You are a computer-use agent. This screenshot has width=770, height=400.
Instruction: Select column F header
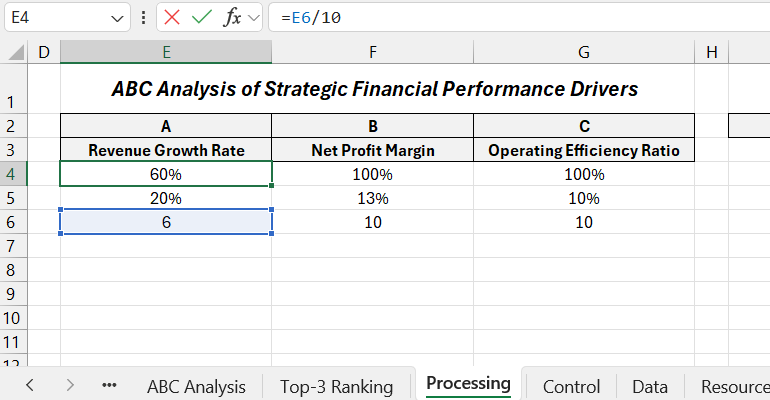pyautogui.click(x=373, y=52)
